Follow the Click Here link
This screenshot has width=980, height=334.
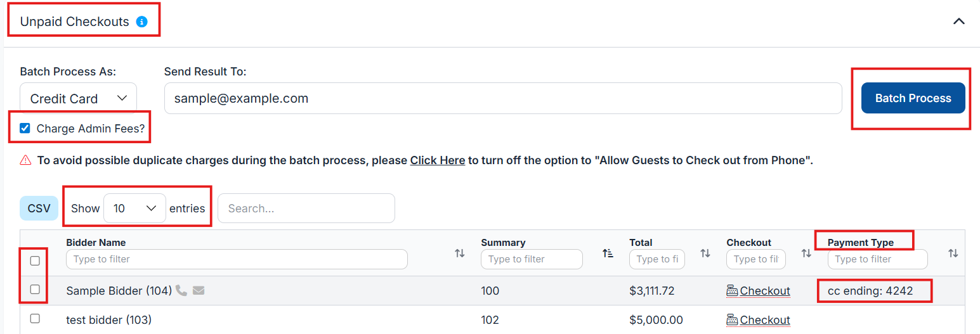[437, 160]
